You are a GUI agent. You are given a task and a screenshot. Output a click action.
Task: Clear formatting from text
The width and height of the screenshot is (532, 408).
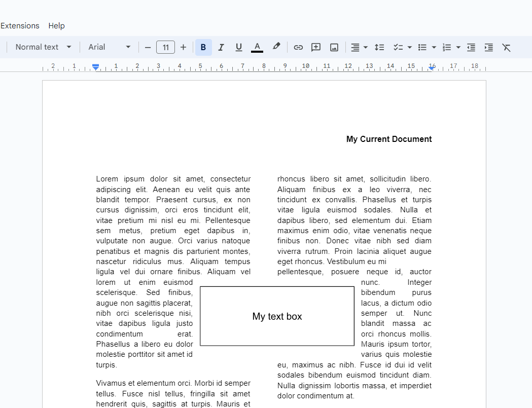coord(507,47)
